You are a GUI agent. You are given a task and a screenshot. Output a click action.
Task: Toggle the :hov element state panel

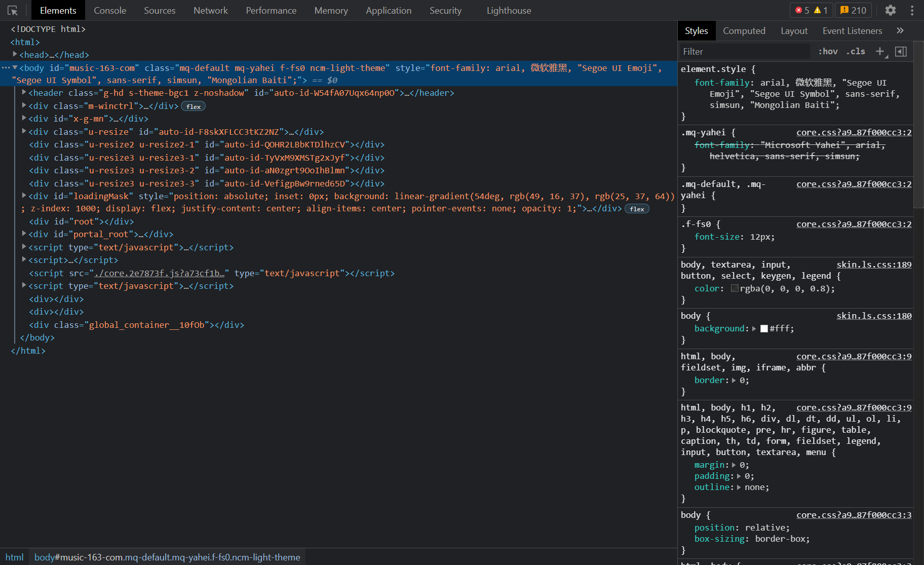(x=828, y=52)
